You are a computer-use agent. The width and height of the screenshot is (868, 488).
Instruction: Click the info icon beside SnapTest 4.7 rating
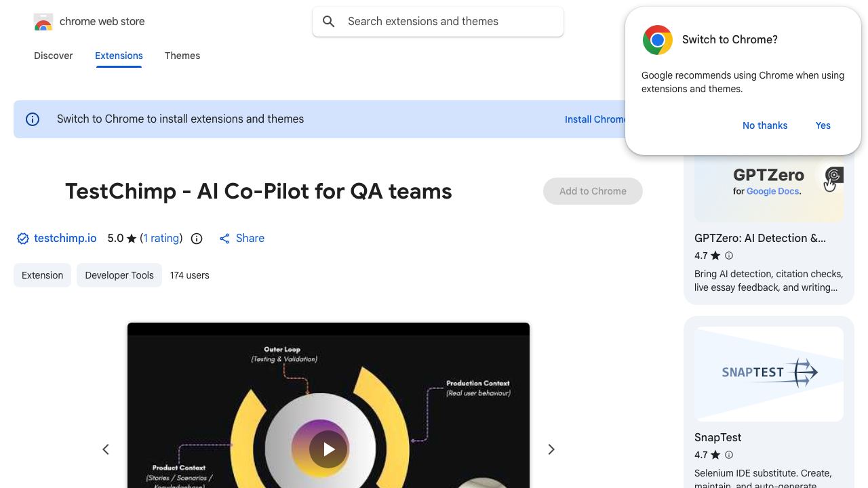pos(729,455)
